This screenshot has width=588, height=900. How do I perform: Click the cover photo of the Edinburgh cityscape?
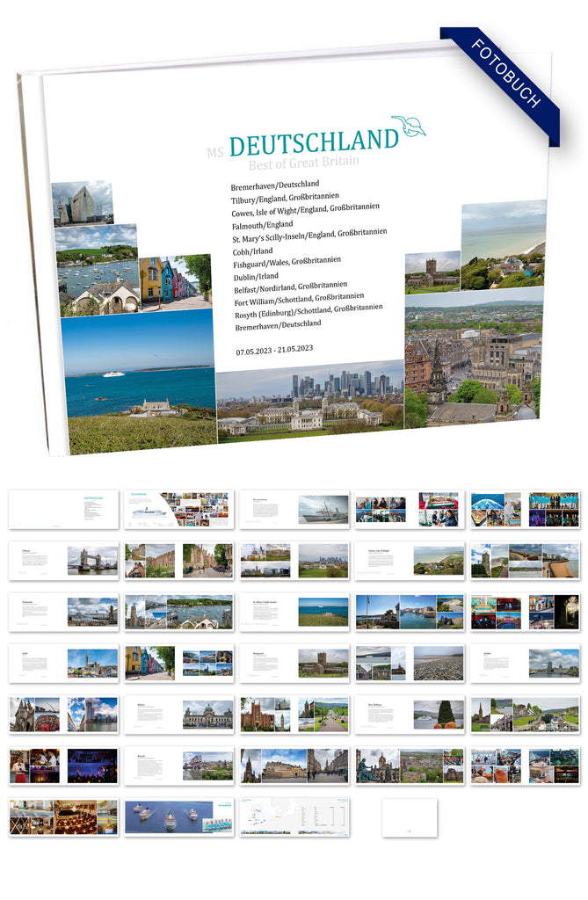[x=473, y=357]
